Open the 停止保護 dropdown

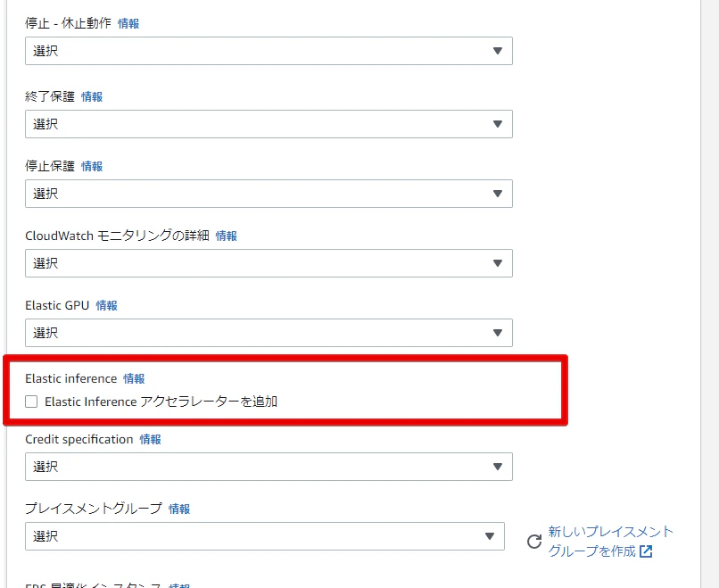pos(269,194)
